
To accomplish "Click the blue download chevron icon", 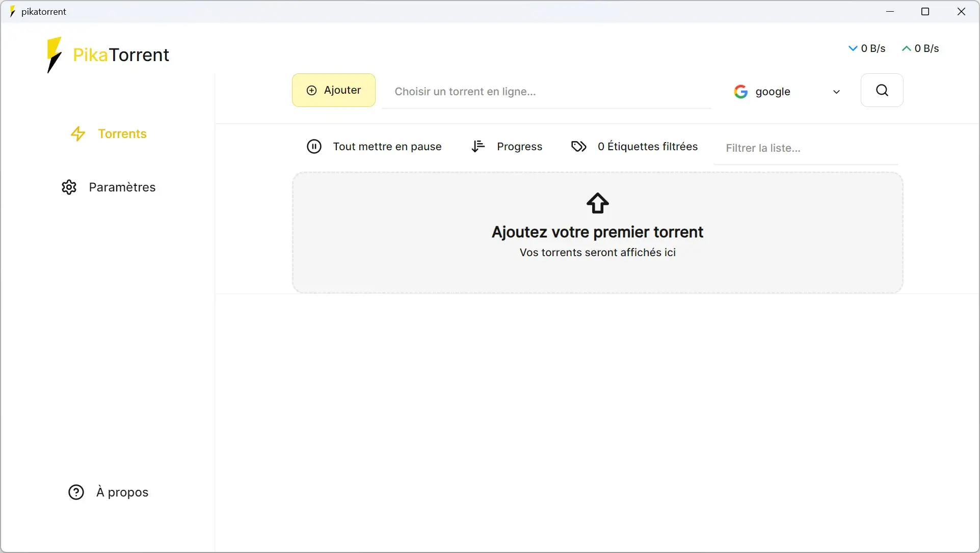I will [x=853, y=48].
